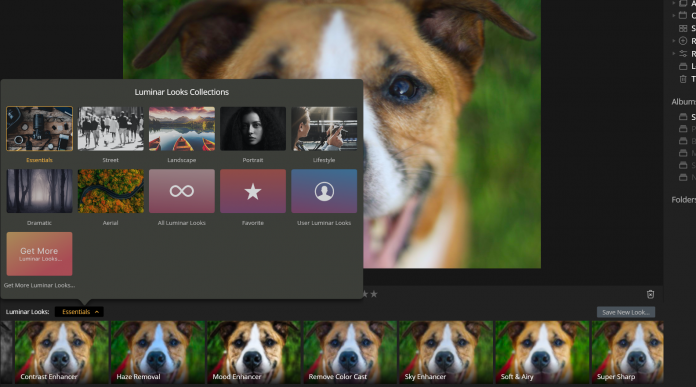Expand the circled plus row arrow in sidebar
696x387 pixels.
673,41
